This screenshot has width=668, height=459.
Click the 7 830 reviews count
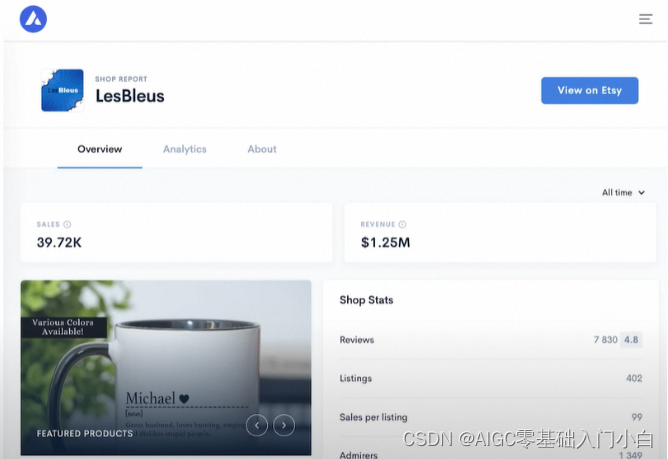click(605, 340)
